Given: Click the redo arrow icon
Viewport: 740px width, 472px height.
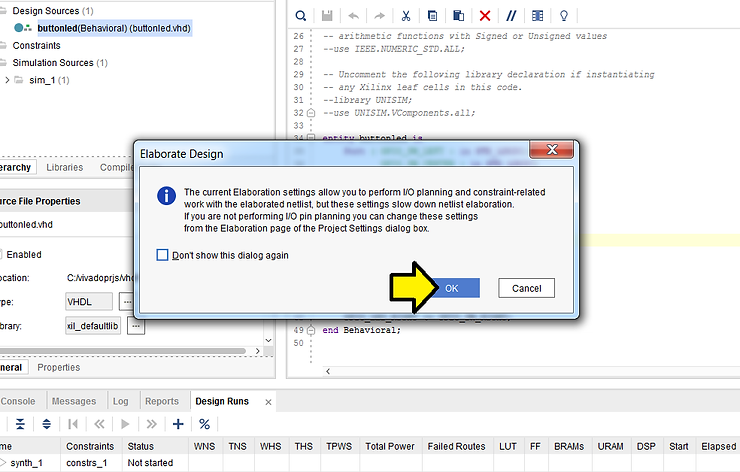Looking at the screenshot, I should (x=379, y=16).
